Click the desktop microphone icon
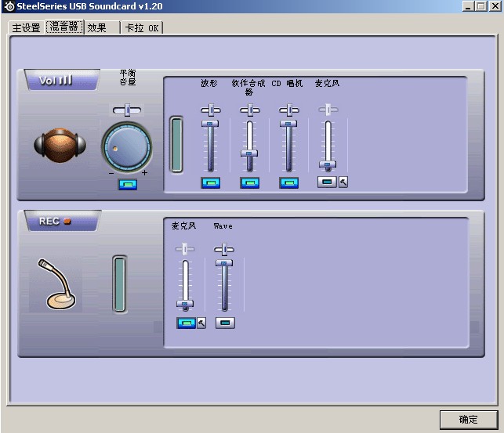This screenshot has height=433, width=504. (56, 284)
